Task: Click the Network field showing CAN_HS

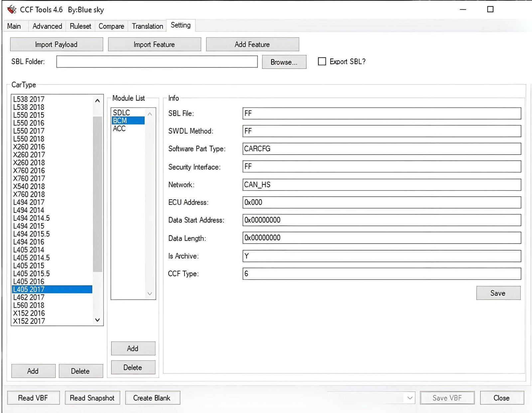Action: pos(382,185)
